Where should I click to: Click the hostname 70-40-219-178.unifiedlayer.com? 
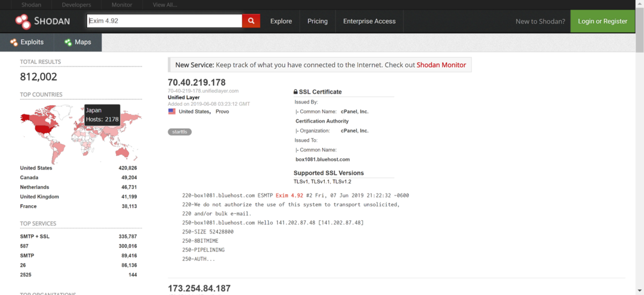[203, 91]
